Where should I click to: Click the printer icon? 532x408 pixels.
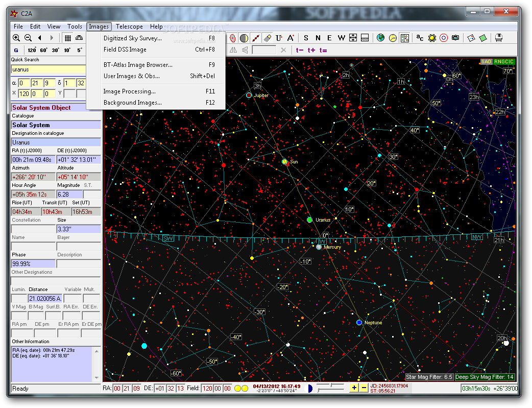click(x=498, y=38)
